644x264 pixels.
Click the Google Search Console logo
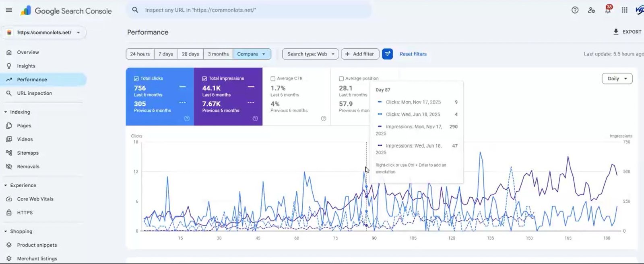66,11
